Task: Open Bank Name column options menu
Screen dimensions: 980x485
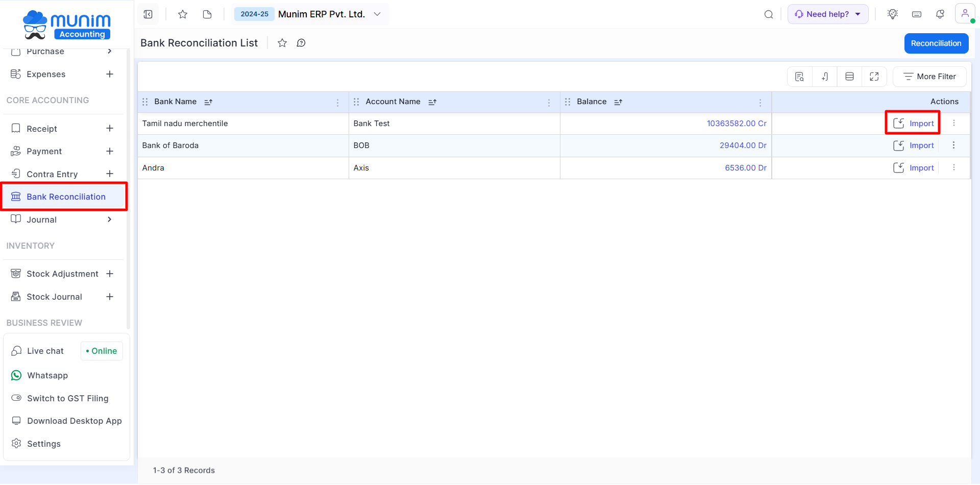Action: click(x=337, y=103)
